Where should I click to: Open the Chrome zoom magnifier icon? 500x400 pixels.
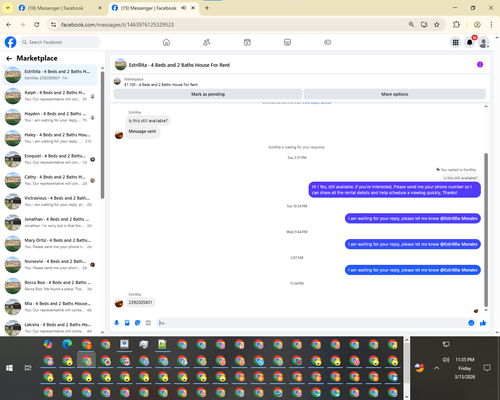point(412,25)
